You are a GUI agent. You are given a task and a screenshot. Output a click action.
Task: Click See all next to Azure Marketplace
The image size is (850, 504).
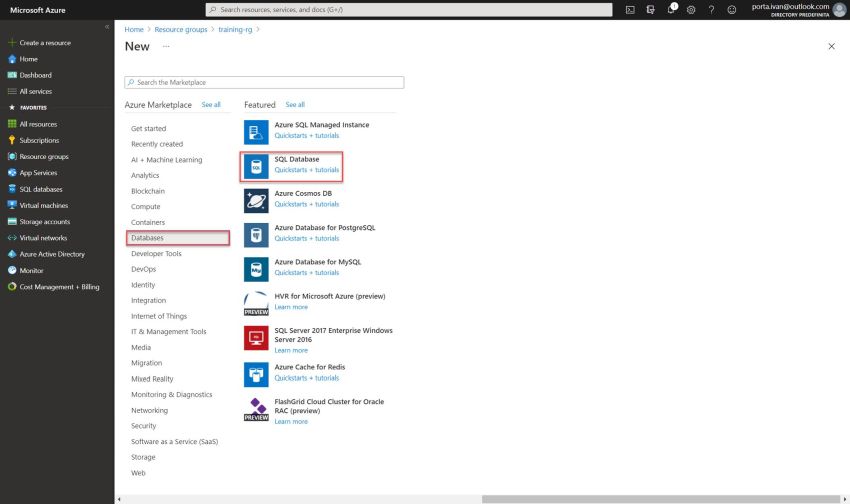pyautogui.click(x=211, y=105)
